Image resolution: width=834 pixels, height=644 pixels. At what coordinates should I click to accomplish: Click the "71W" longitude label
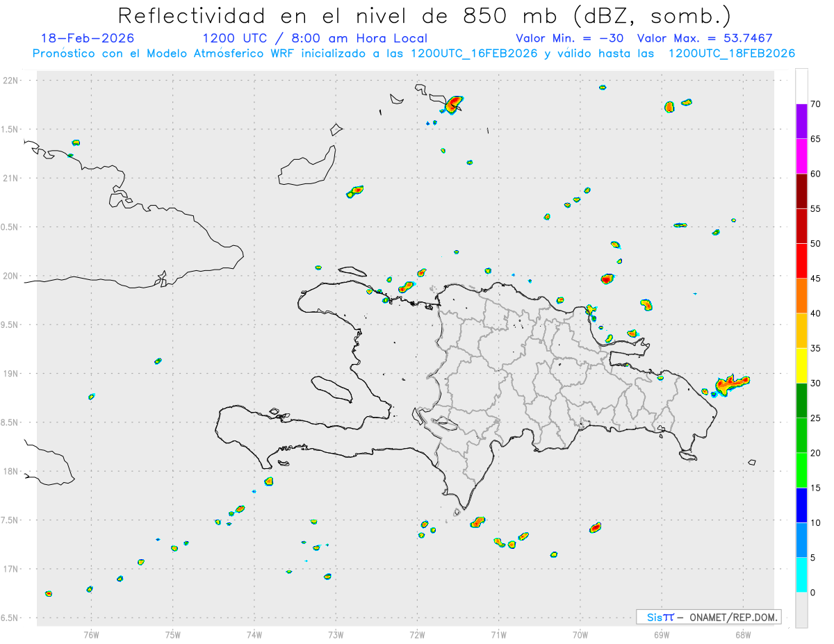pos(498,634)
